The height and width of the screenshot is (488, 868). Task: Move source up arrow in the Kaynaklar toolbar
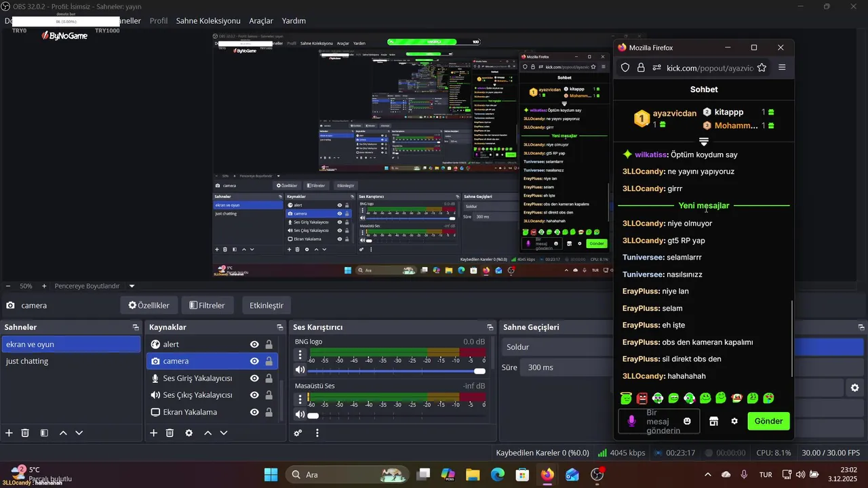click(x=208, y=432)
